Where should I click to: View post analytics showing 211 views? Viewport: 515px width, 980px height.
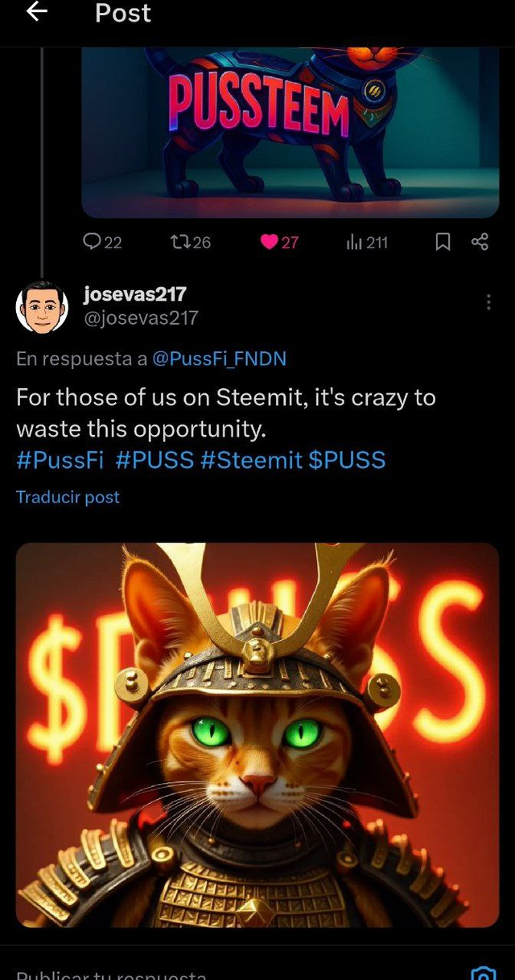356,241
